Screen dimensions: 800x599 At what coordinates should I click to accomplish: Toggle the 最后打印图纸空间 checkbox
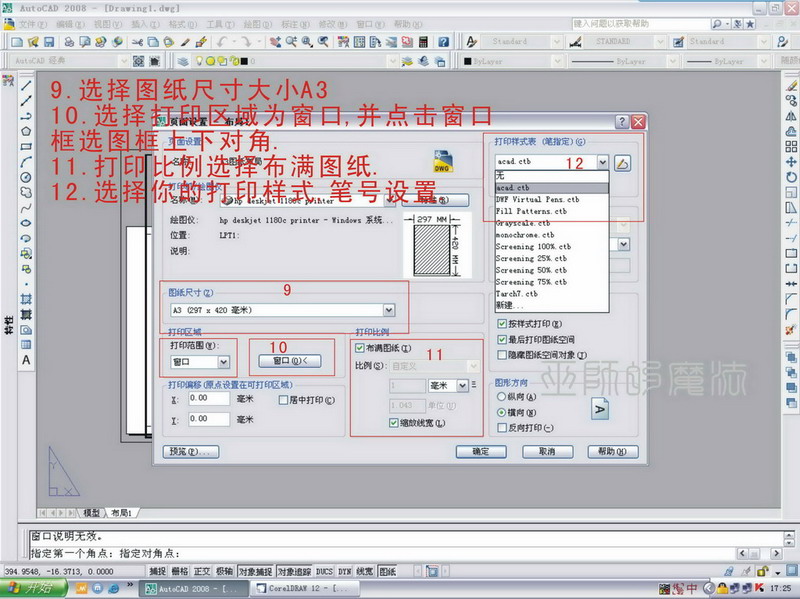[502, 339]
